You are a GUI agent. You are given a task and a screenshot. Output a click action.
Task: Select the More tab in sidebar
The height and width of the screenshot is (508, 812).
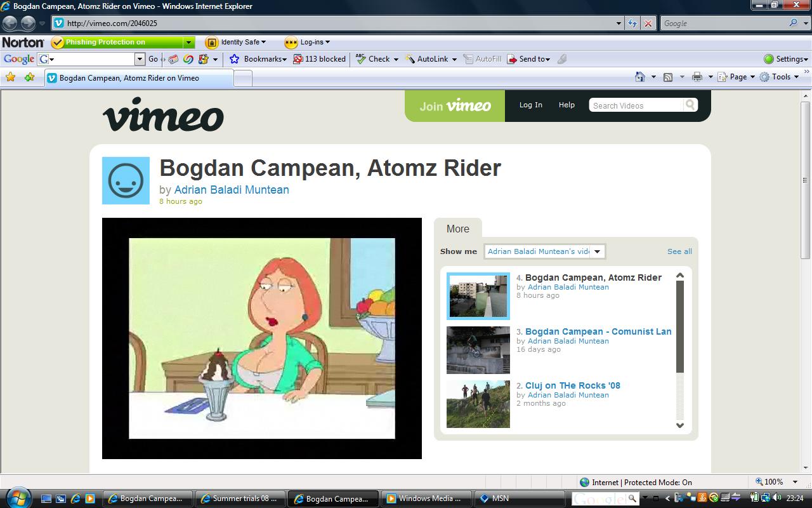coord(458,229)
